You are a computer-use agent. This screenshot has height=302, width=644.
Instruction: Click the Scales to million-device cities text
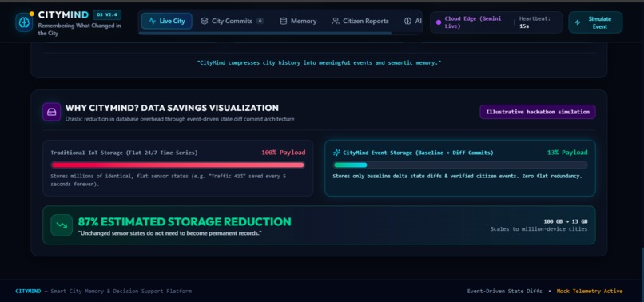pos(539,228)
